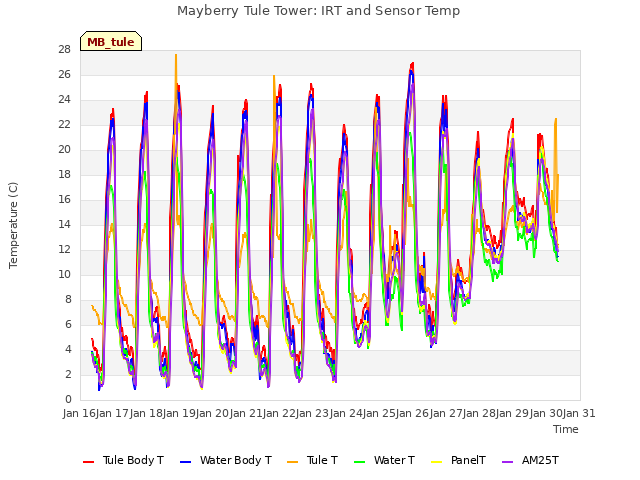Screen dimensions: 640x480
Task: Click the Temperature (C) axis label
Action: (x=13, y=225)
